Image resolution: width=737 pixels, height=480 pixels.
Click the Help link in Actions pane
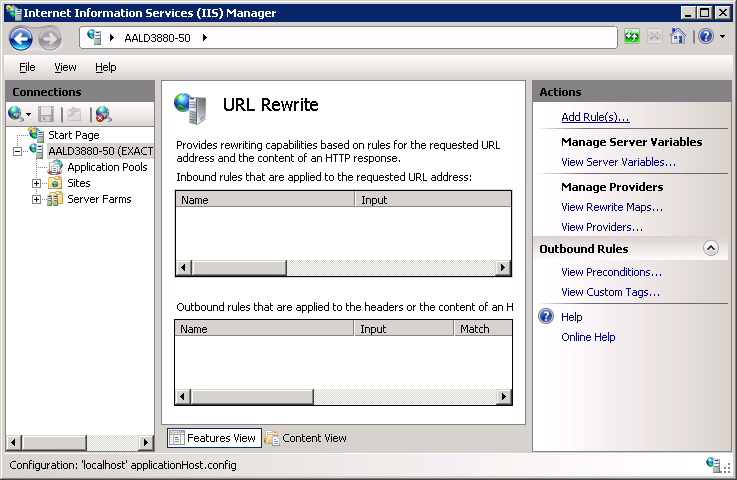pos(572,317)
